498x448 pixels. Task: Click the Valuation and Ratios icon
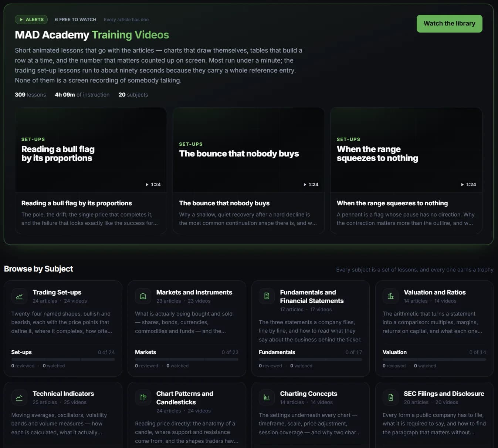point(390,296)
